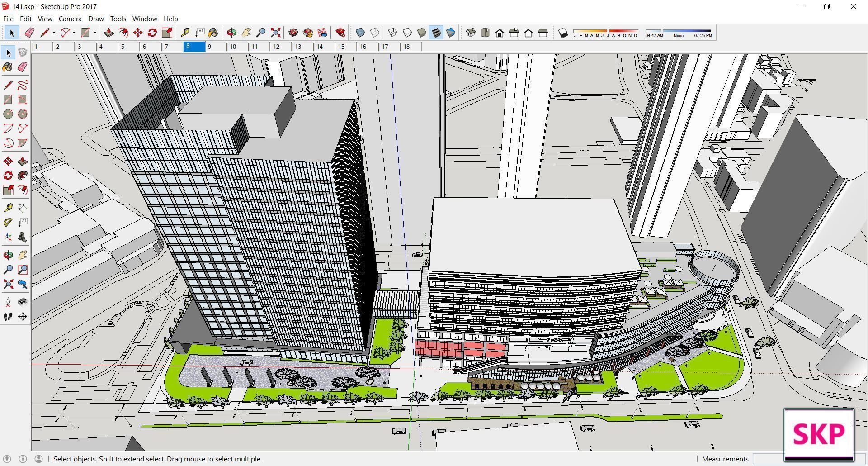Enable Shaded With Textures style

click(x=436, y=33)
